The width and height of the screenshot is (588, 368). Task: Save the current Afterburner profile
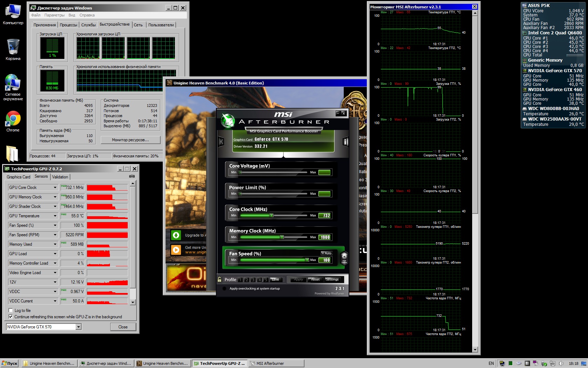(x=275, y=279)
